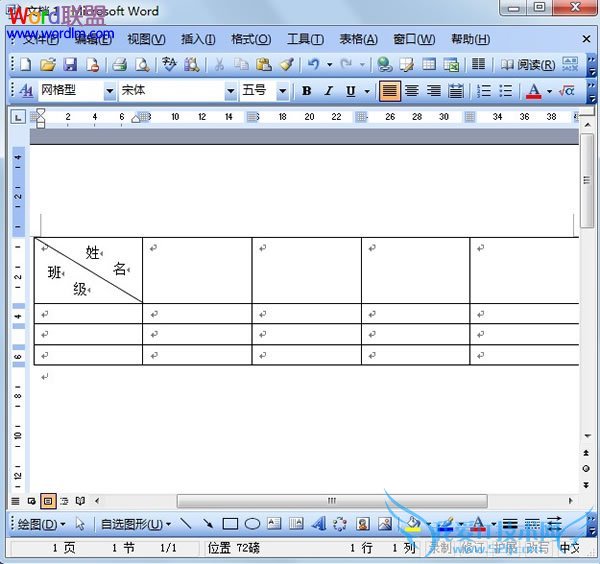This screenshot has width=600, height=564.
Task: Select the Line drawing tool
Action: pyautogui.click(x=186, y=523)
